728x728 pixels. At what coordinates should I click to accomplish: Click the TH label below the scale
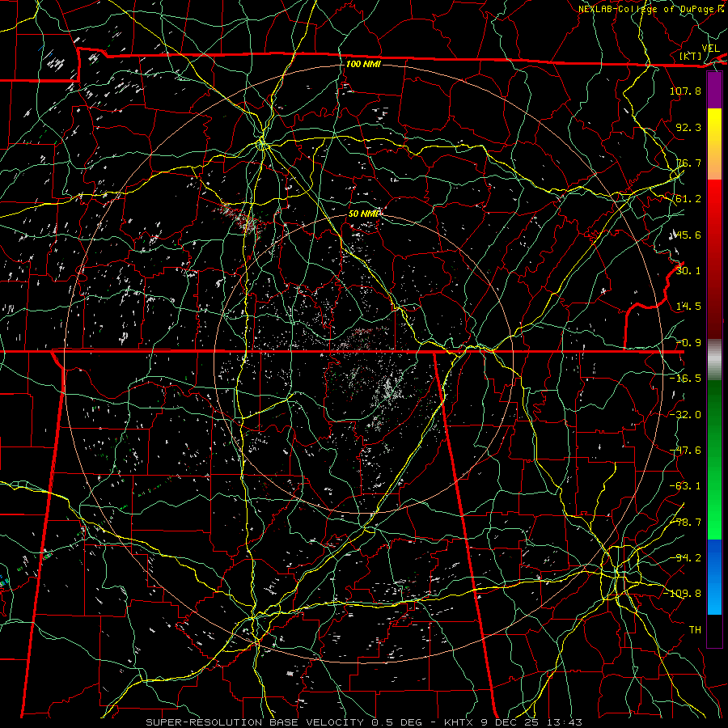tap(695, 630)
